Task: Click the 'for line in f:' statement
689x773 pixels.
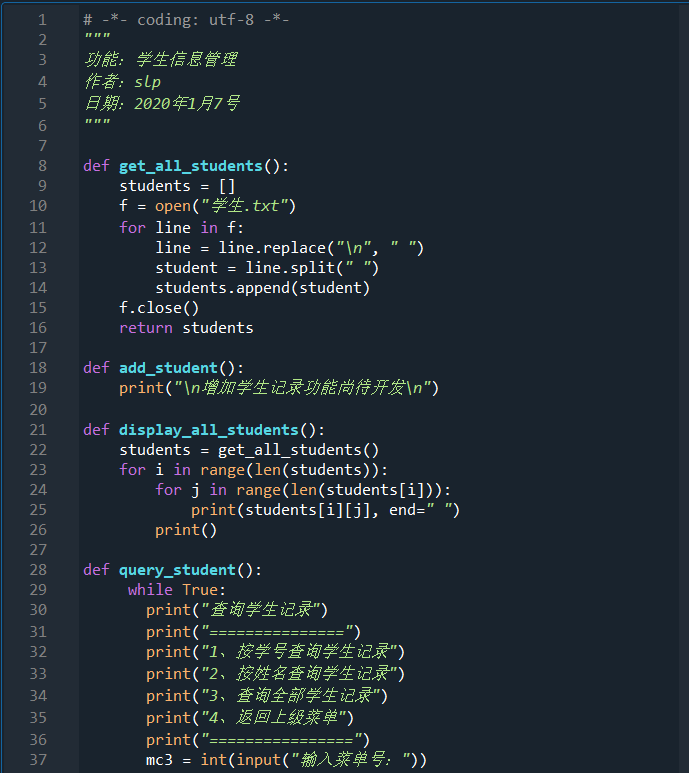Action: (181, 228)
